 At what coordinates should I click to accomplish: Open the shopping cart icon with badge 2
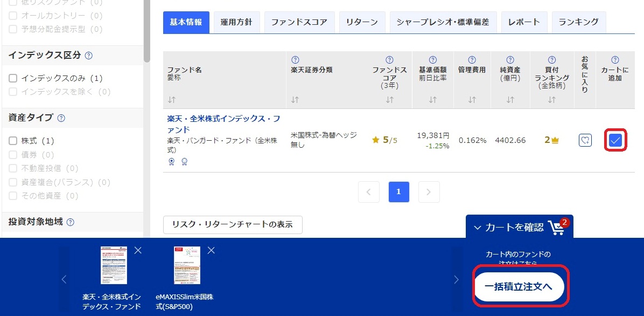point(558,226)
